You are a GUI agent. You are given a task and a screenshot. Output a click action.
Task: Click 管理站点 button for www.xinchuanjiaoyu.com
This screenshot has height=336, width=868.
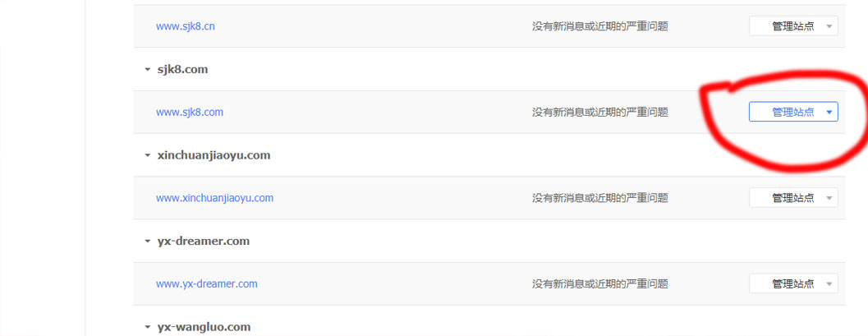click(x=792, y=198)
